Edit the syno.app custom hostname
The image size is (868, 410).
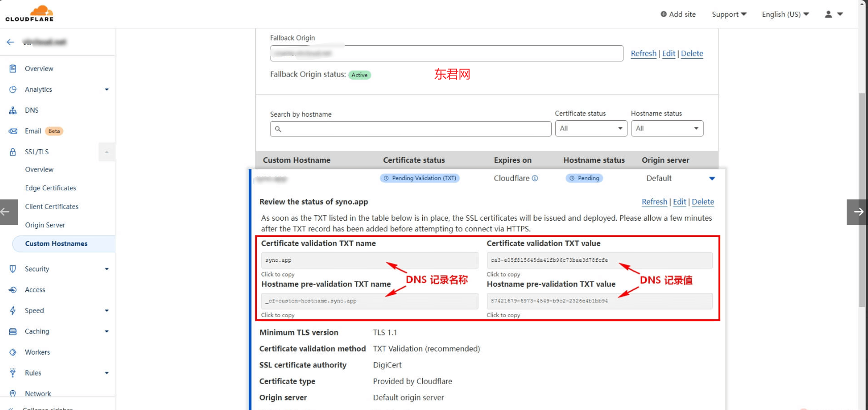pyautogui.click(x=679, y=201)
